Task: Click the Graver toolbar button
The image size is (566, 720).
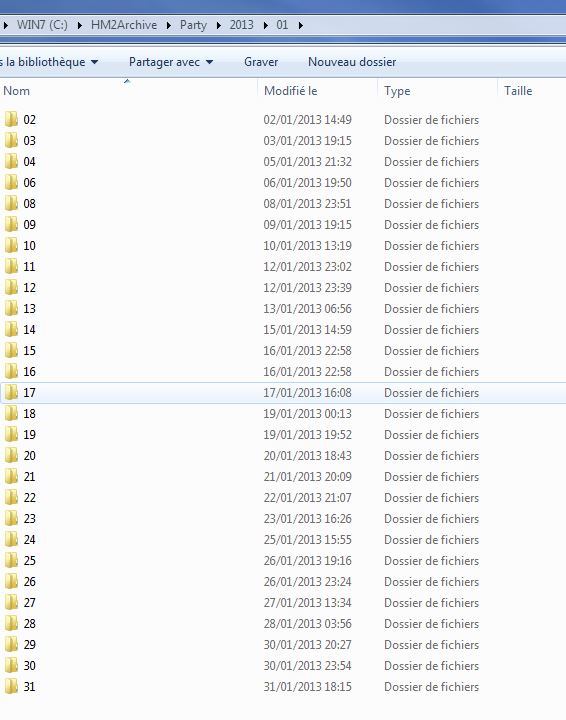Action: [261, 62]
